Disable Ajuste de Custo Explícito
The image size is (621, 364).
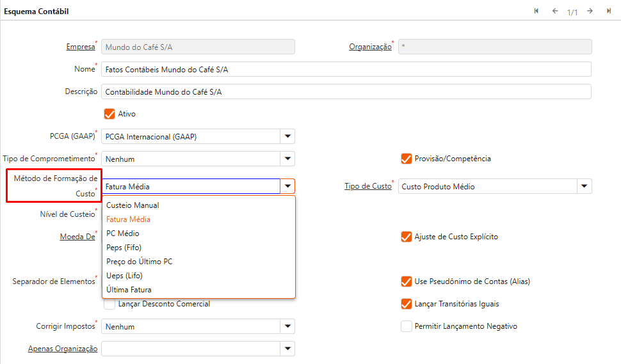click(x=406, y=237)
